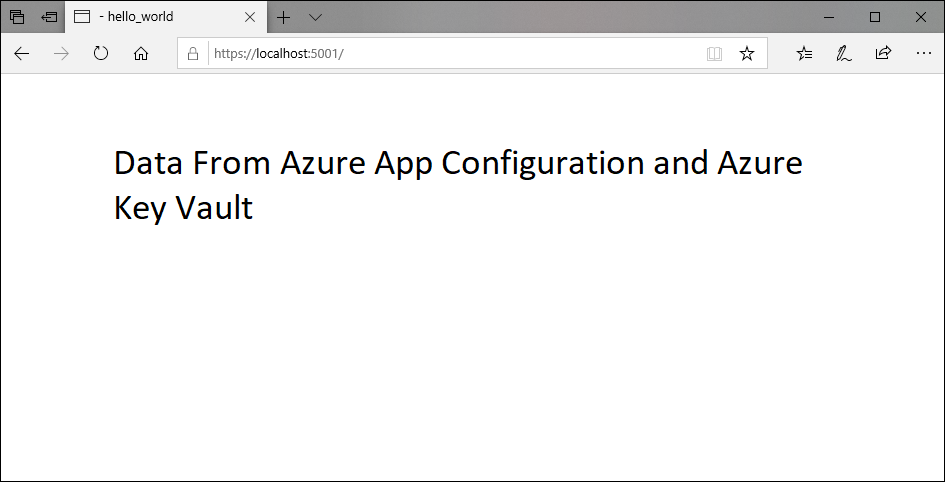Image resolution: width=945 pixels, height=482 pixels.
Task: Add this page to favorites
Action: click(x=747, y=54)
